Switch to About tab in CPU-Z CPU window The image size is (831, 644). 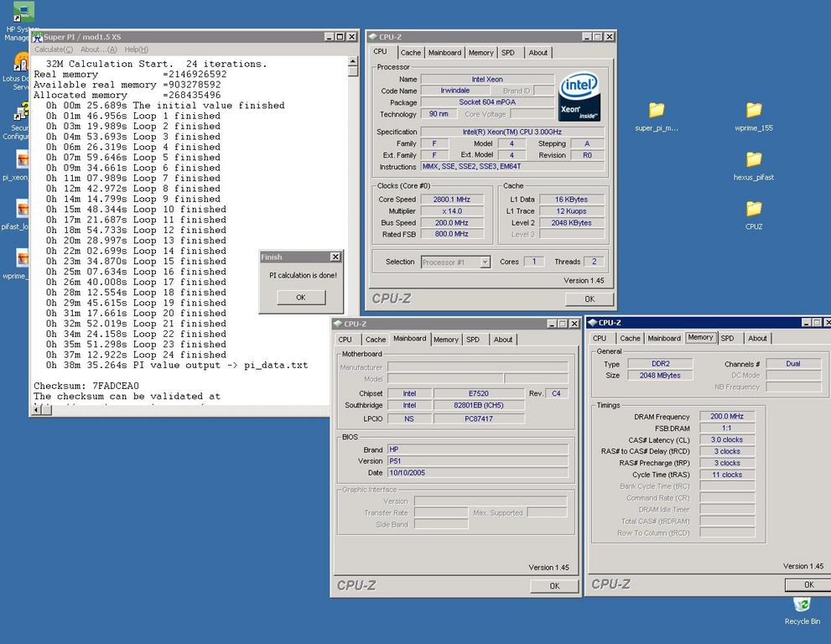click(538, 53)
